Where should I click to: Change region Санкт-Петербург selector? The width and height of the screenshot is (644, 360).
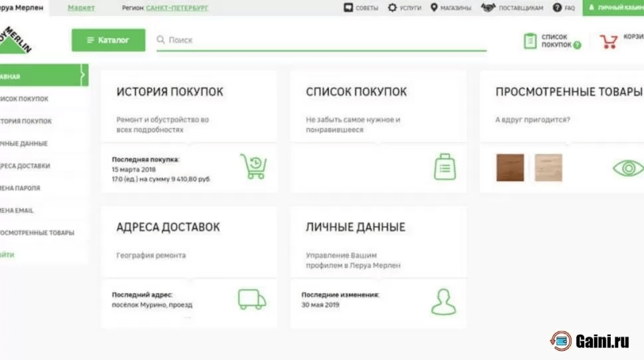point(172,8)
